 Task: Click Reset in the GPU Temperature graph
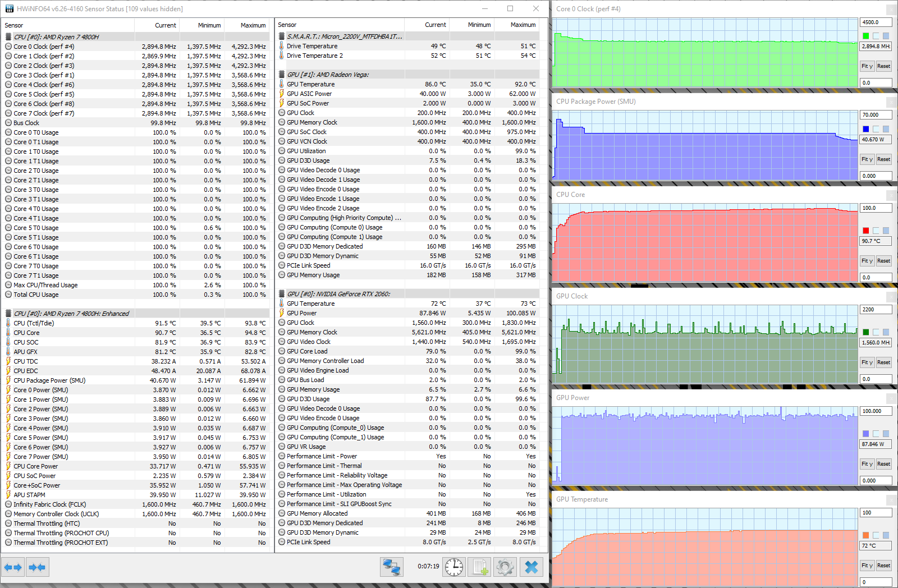tap(884, 566)
